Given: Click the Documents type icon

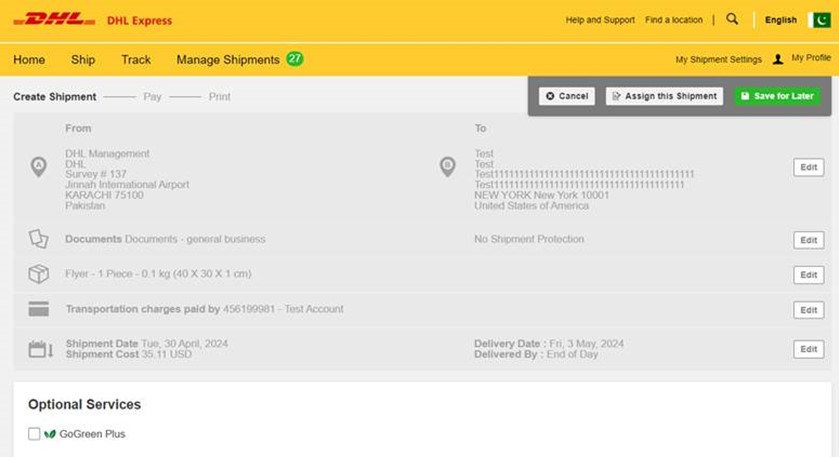Looking at the screenshot, I should [39, 239].
